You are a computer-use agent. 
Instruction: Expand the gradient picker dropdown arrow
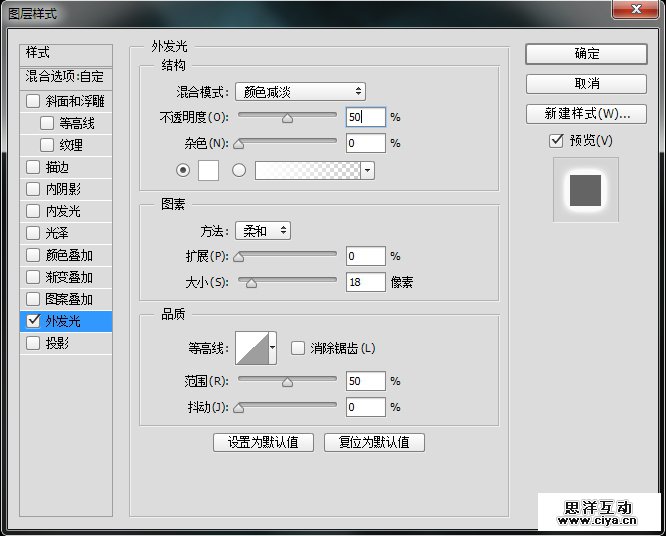[368, 170]
